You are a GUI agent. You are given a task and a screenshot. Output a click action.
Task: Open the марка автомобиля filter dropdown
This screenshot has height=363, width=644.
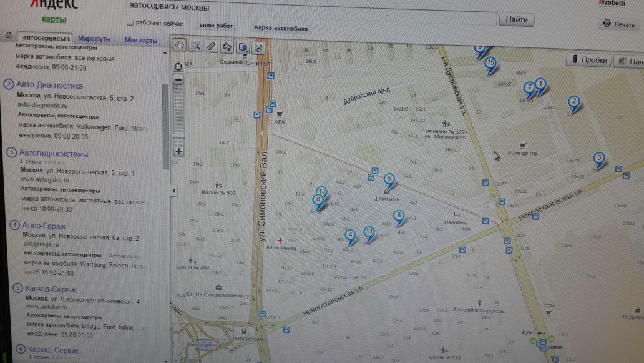point(281,28)
